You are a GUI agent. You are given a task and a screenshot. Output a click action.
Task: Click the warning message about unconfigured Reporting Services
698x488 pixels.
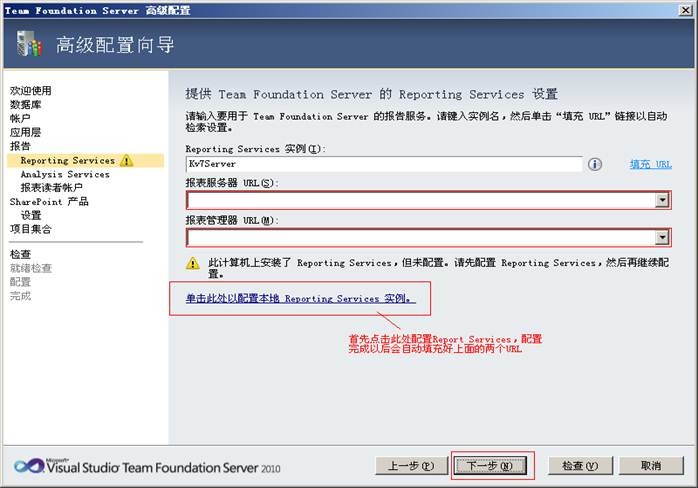[438, 268]
